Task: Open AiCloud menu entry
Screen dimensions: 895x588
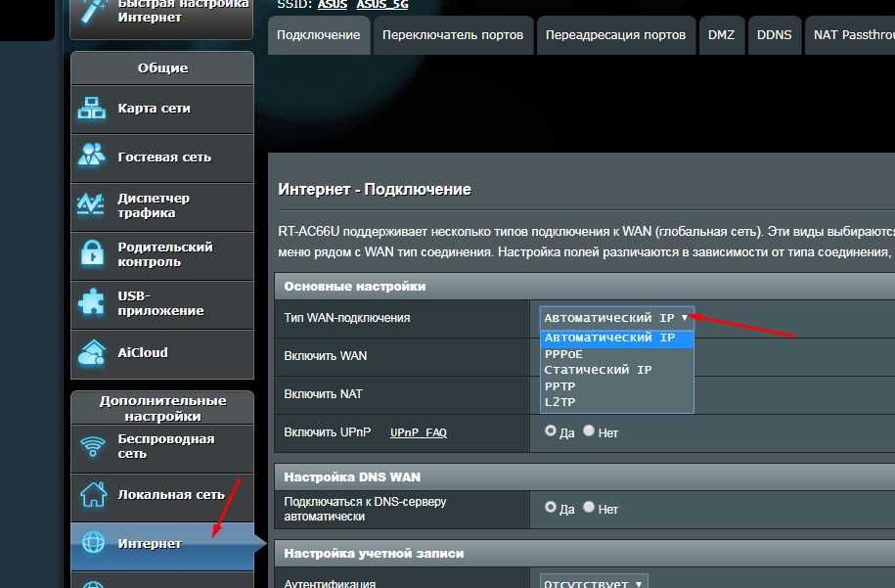Action: pos(162,354)
